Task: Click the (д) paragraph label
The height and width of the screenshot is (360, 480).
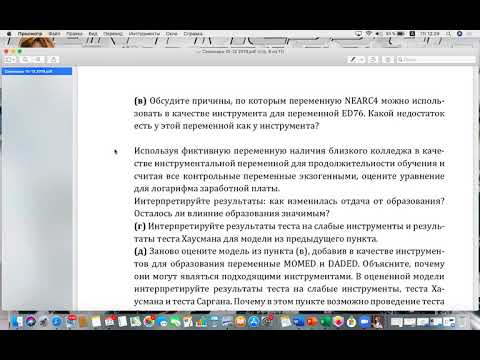Action: pyautogui.click(x=140, y=251)
